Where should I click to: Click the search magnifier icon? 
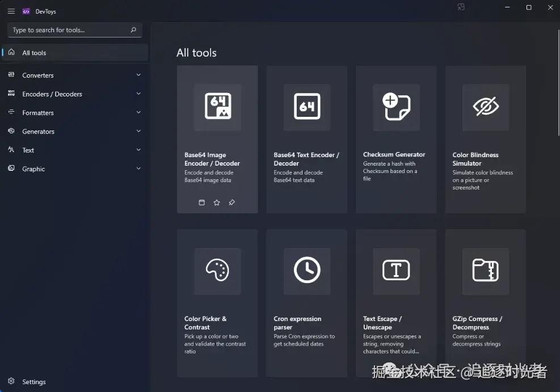(x=133, y=30)
